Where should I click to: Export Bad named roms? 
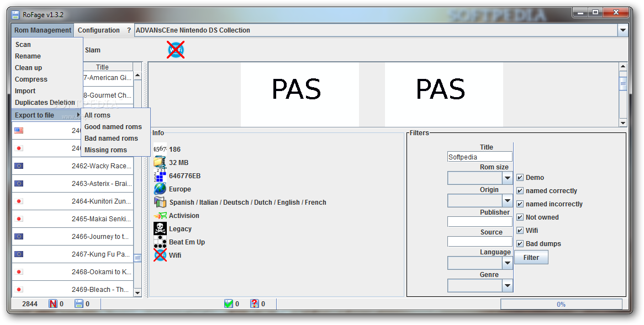pos(116,138)
